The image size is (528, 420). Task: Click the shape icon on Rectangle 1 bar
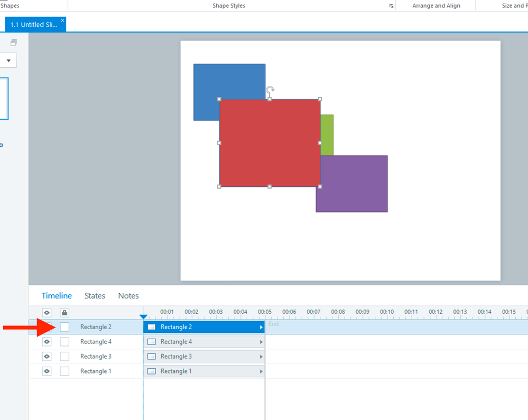tap(152, 371)
